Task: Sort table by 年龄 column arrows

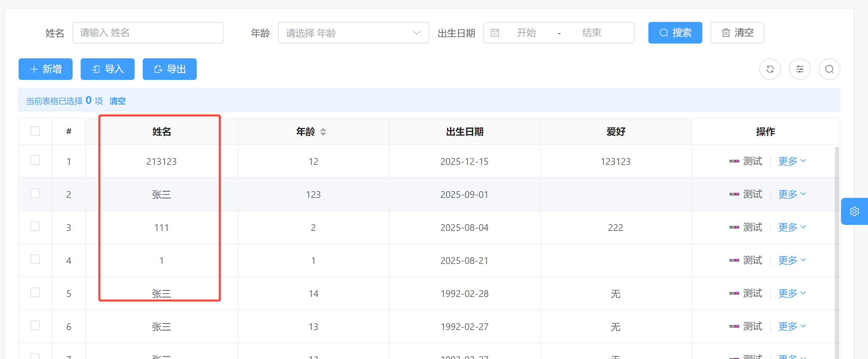Action: (x=323, y=131)
